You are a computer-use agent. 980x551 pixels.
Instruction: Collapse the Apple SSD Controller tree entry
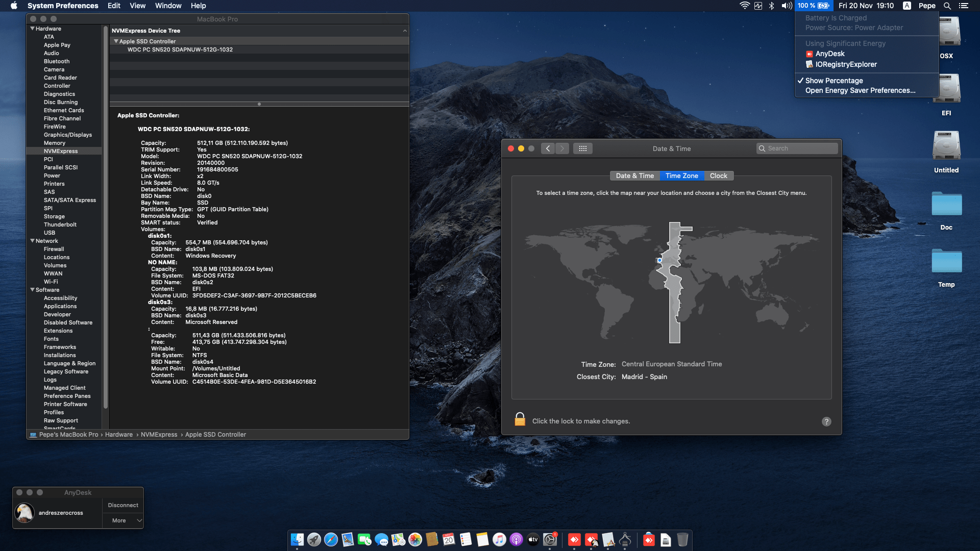click(116, 41)
